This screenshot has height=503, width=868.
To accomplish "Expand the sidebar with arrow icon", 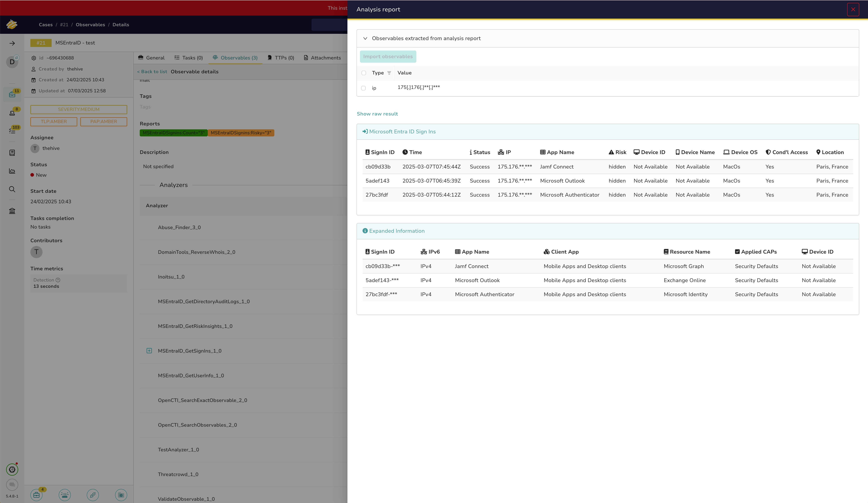I will click(x=12, y=43).
